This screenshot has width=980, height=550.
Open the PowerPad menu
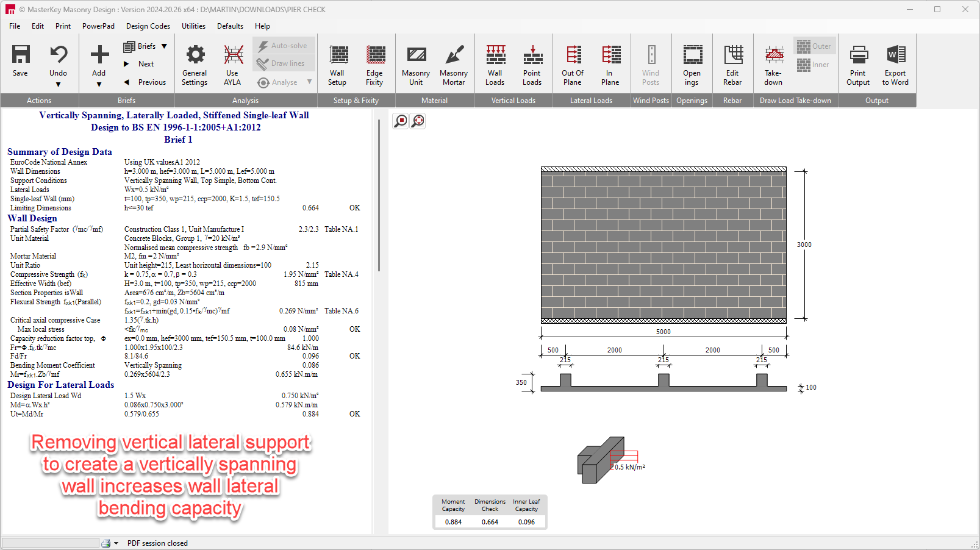pyautogui.click(x=98, y=26)
